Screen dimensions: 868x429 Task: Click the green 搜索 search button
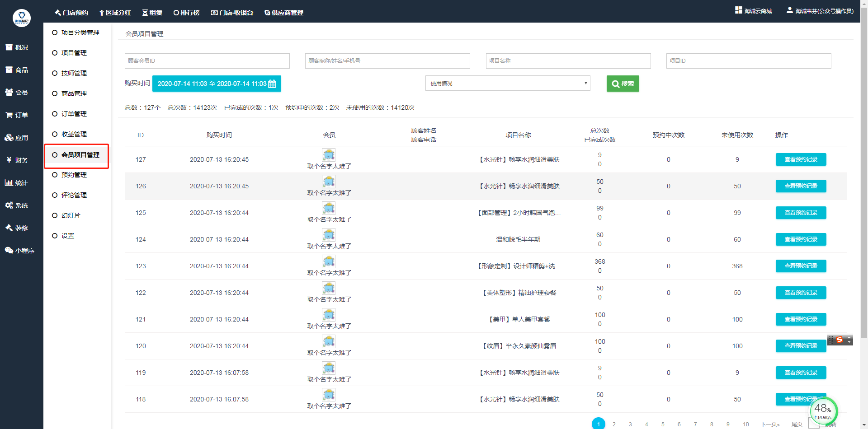tap(623, 84)
